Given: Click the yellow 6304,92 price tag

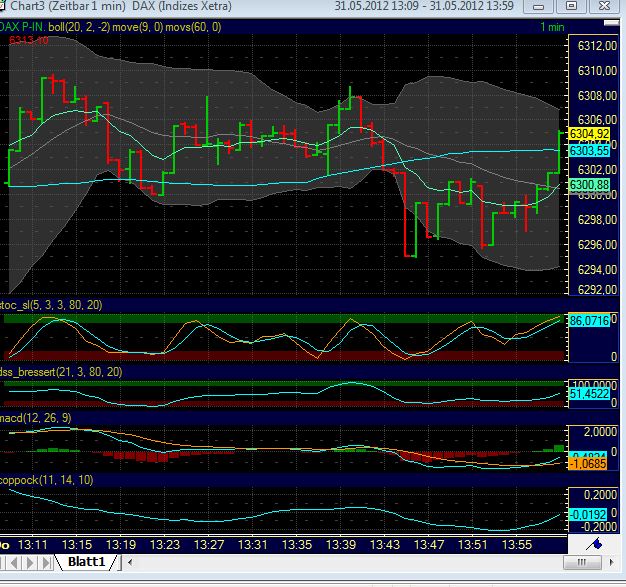Looking at the screenshot, I should pyautogui.click(x=589, y=133).
